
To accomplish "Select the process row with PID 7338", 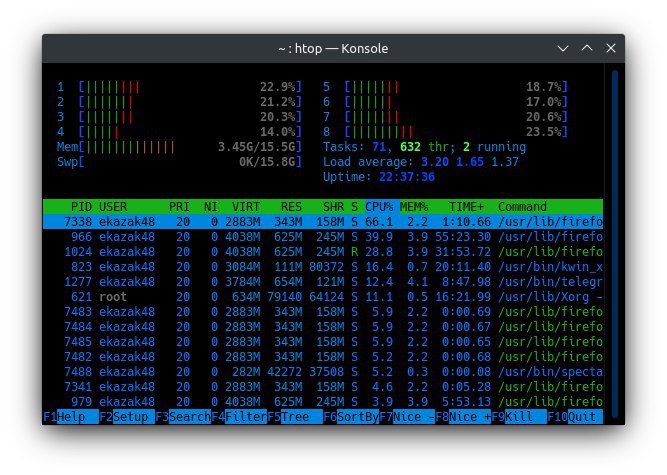I will point(323,222).
